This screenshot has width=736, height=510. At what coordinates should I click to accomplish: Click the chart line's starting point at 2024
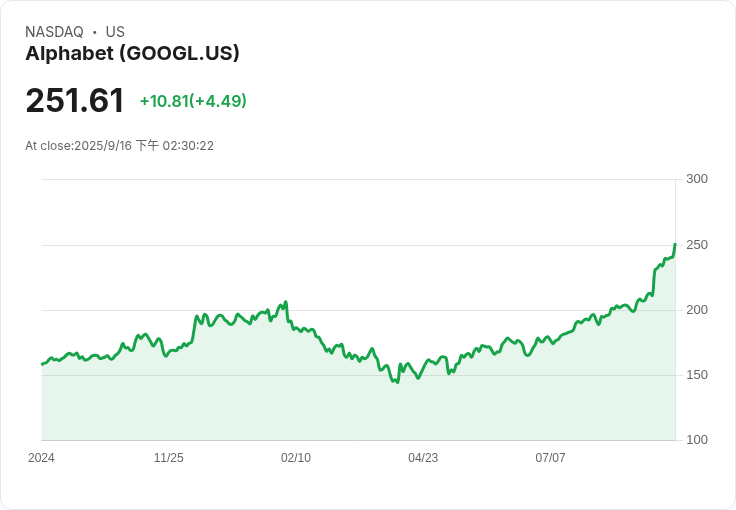click(42, 364)
